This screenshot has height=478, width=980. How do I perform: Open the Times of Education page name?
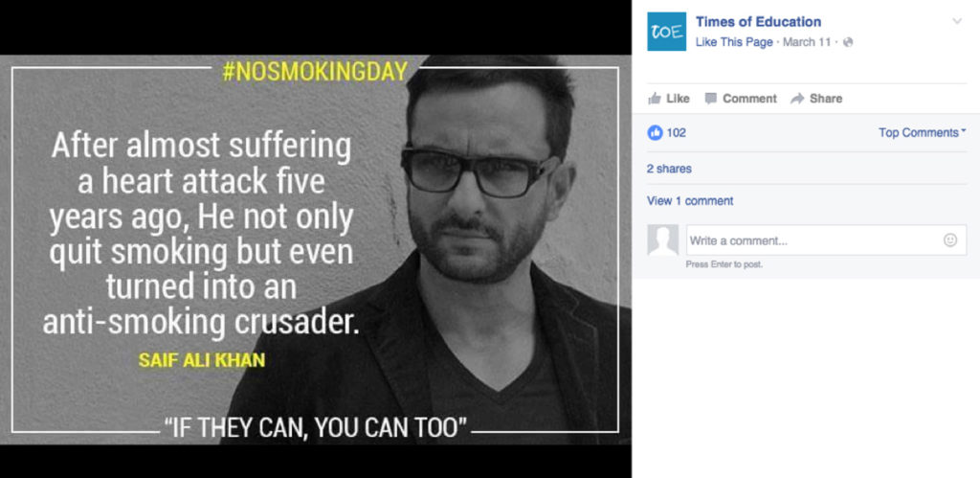758,21
